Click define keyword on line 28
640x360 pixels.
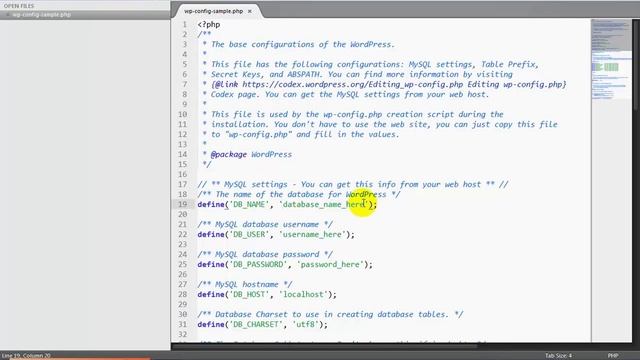click(x=211, y=294)
